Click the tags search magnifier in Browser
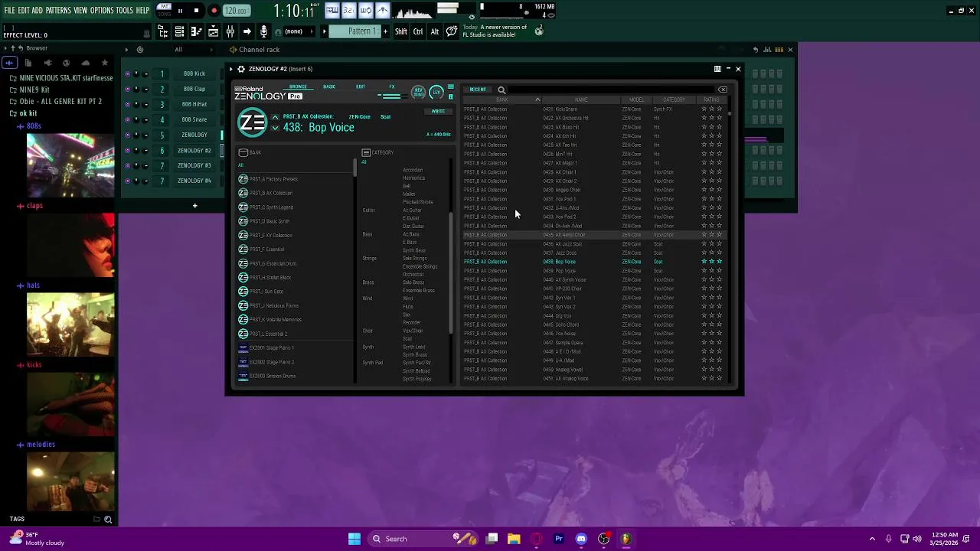 108,520
